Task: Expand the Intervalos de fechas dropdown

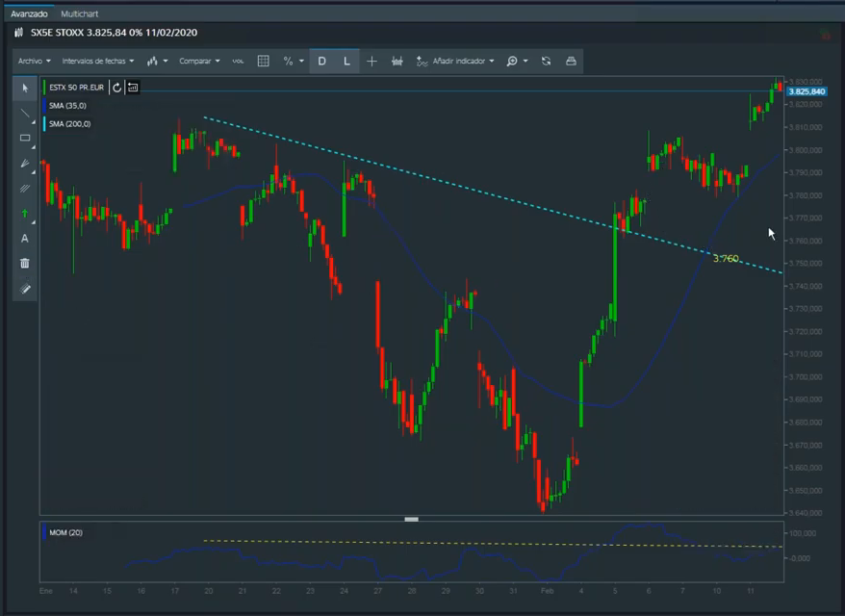Action: click(98, 61)
